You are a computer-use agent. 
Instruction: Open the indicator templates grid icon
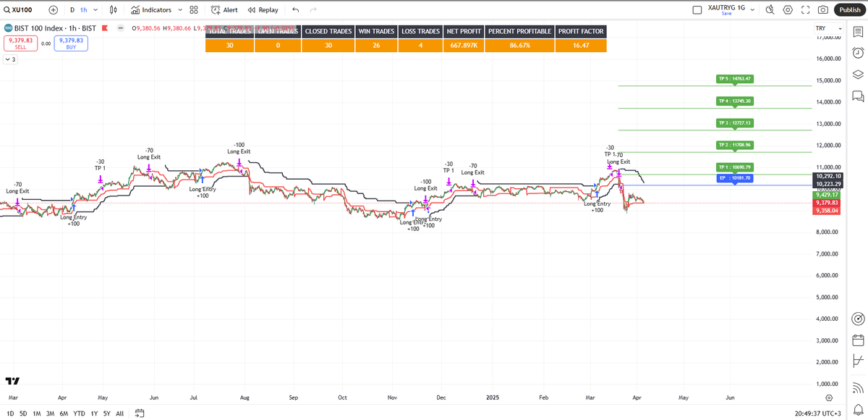tap(194, 10)
